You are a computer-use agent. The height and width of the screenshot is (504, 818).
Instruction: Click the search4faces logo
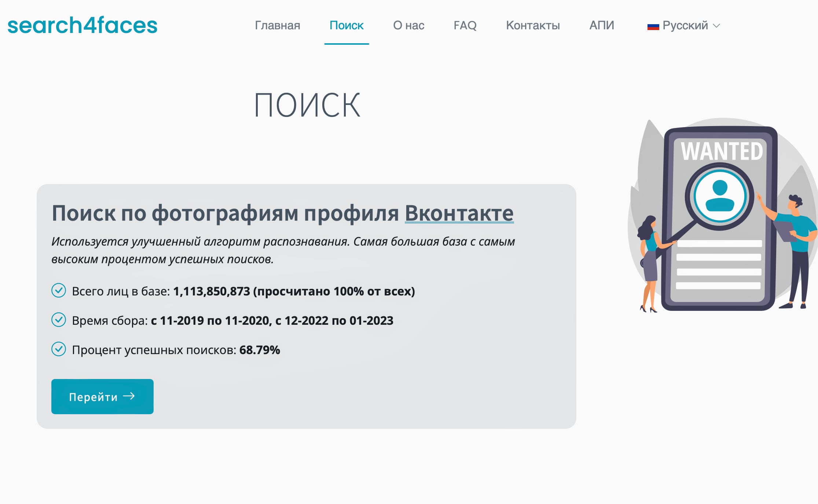[x=82, y=25]
